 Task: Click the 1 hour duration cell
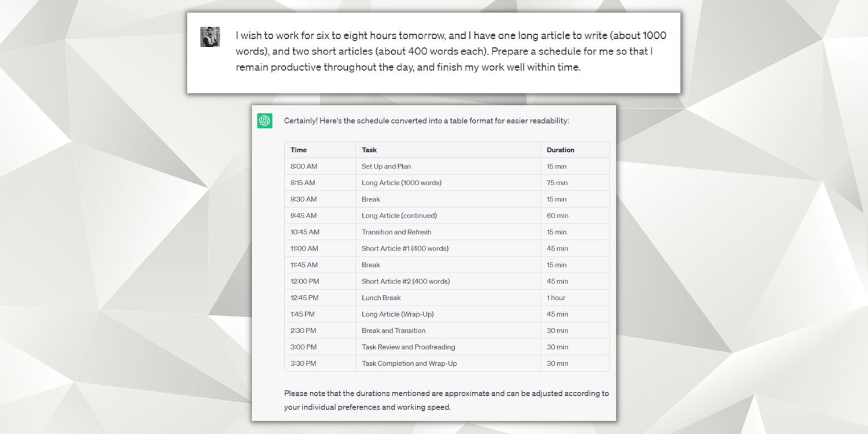point(556,297)
